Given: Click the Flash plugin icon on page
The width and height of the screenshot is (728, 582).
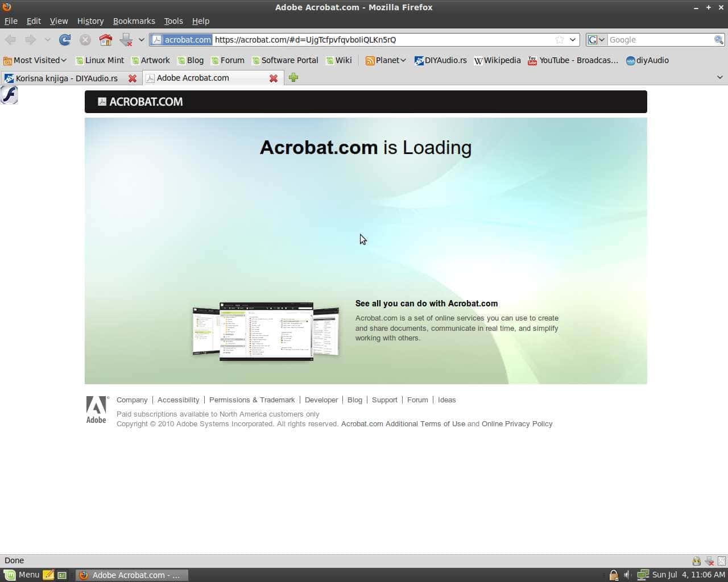Looking at the screenshot, I should [x=9, y=95].
